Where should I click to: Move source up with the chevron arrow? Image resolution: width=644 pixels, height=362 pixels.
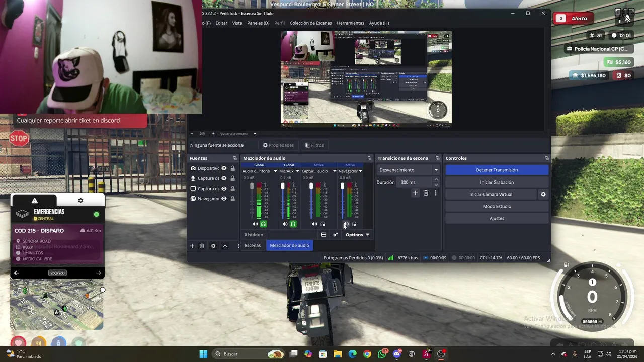pos(225,246)
